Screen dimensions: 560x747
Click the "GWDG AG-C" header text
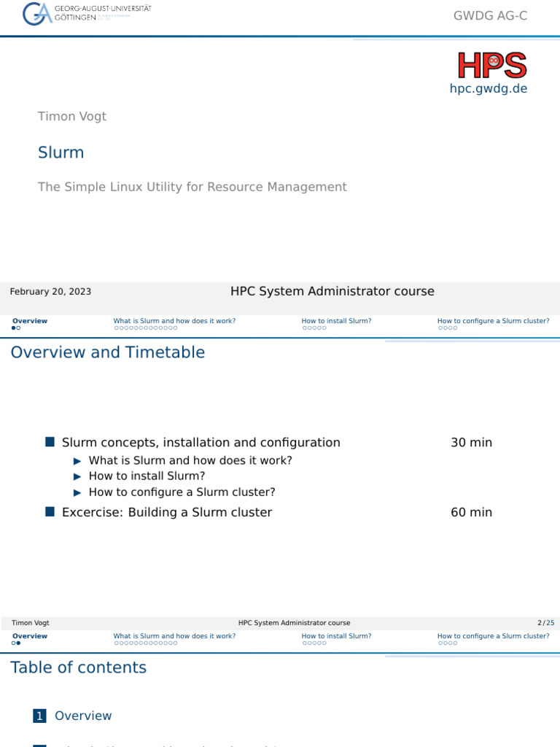(490, 16)
